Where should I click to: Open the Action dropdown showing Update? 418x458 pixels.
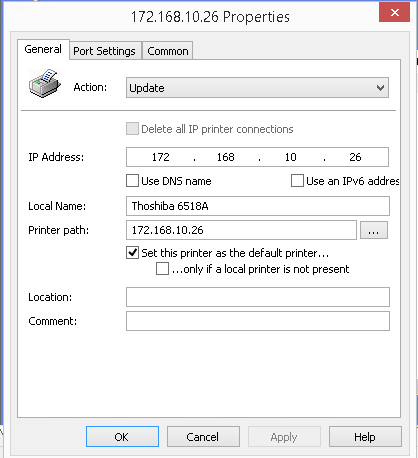click(x=257, y=88)
